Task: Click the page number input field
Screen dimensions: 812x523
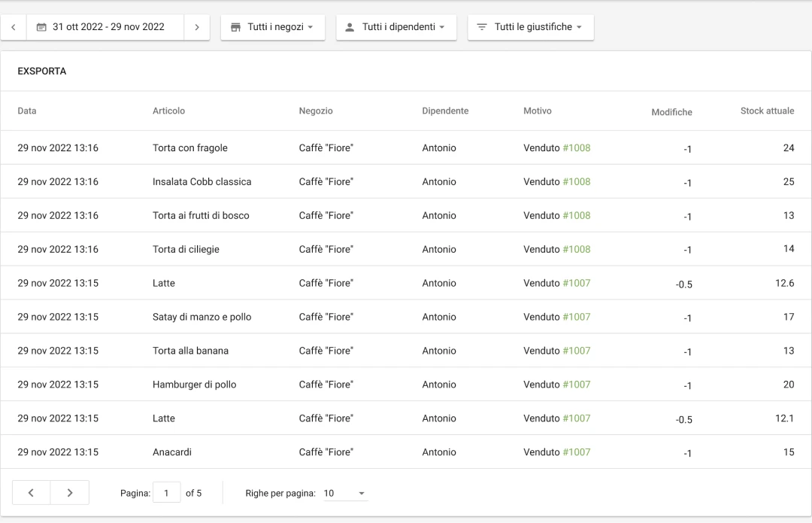Action: [166, 493]
